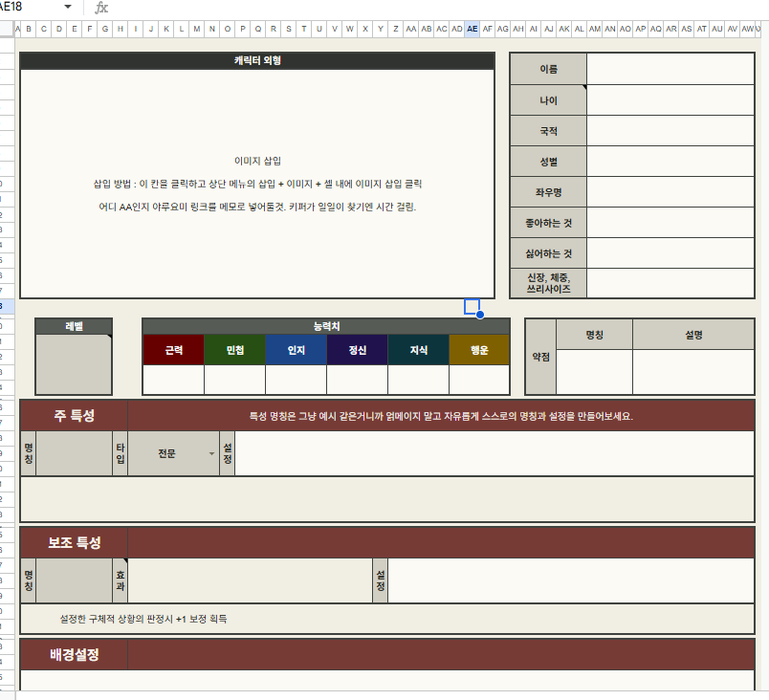
Task: Select the gold 행운 stat header
Action: click(x=479, y=350)
